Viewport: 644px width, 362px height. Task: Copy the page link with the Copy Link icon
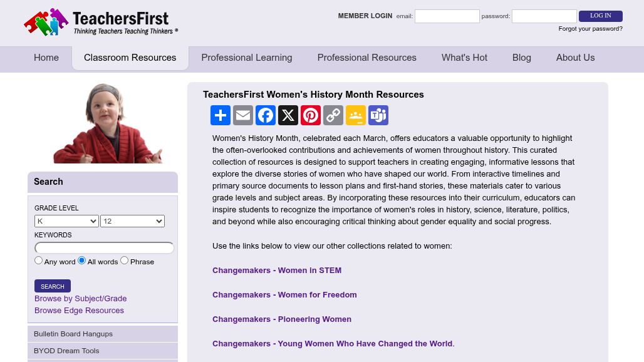pos(333,115)
